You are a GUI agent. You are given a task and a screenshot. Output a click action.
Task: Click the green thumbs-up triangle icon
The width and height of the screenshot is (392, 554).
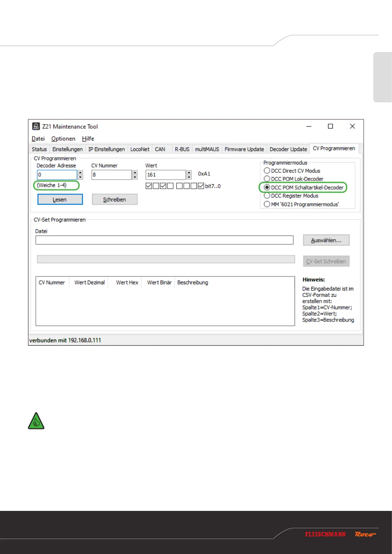click(36, 421)
